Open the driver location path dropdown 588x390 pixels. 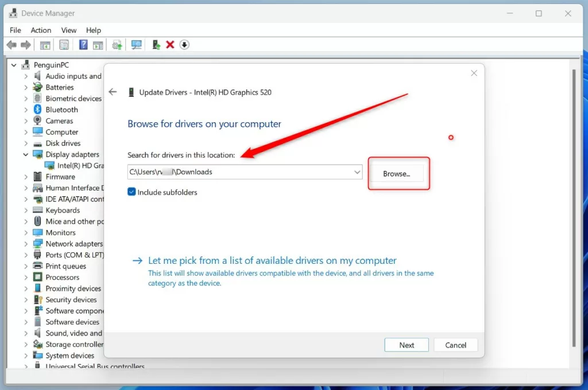357,172
